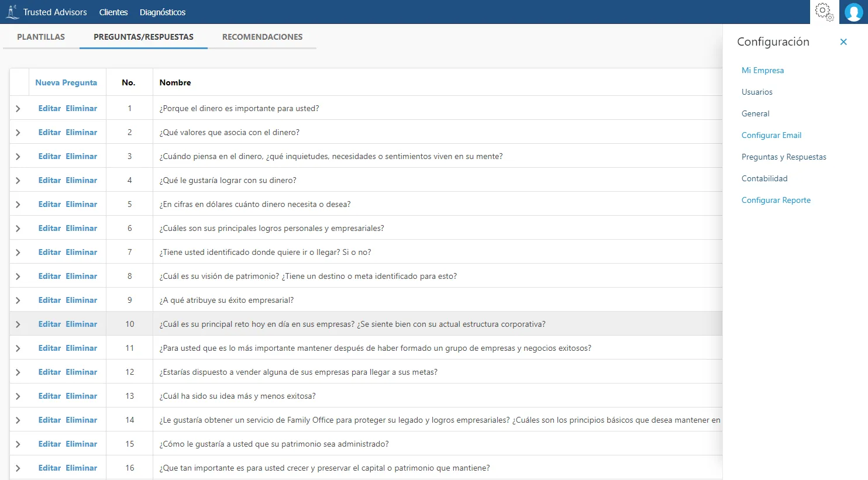The height and width of the screenshot is (480, 868).
Task: Open Mi Empresa settings
Action: pos(763,70)
